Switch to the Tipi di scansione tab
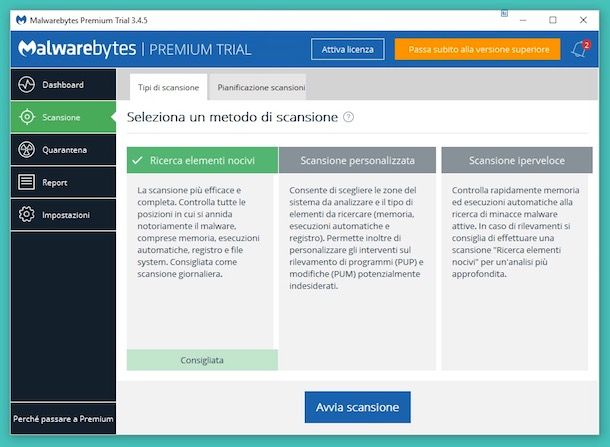This screenshot has height=447, width=610. click(x=168, y=88)
